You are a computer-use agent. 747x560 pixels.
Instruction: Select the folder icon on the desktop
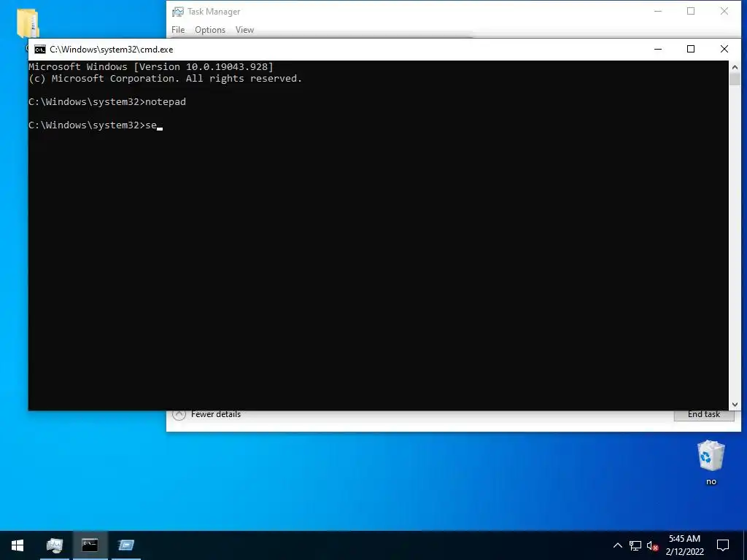tap(28, 23)
